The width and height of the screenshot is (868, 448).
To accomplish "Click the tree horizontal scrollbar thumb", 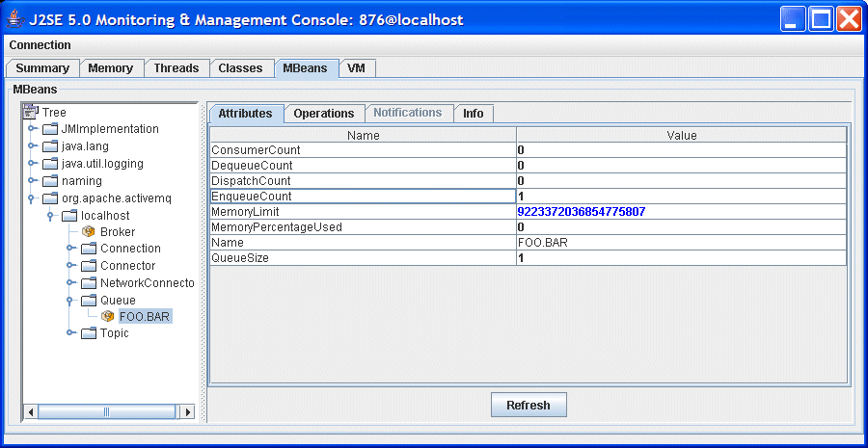I will (x=106, y=412).
